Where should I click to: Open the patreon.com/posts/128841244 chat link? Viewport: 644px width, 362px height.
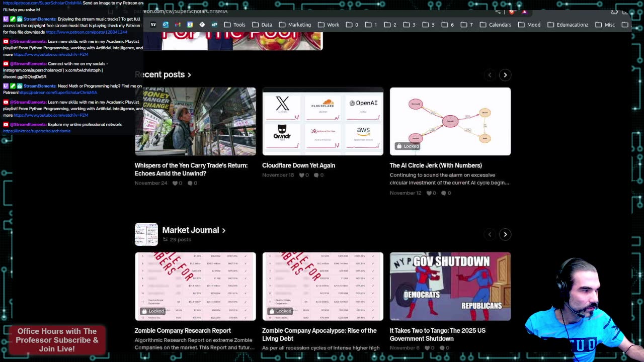[x=87, y=32]
